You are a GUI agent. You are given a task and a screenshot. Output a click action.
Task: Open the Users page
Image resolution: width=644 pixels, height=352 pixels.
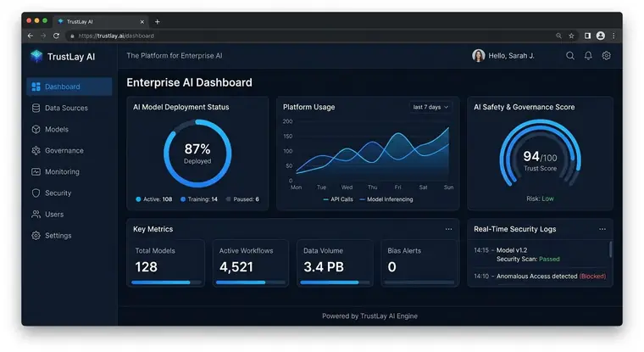pyautogui.click(x=69, y=215)
